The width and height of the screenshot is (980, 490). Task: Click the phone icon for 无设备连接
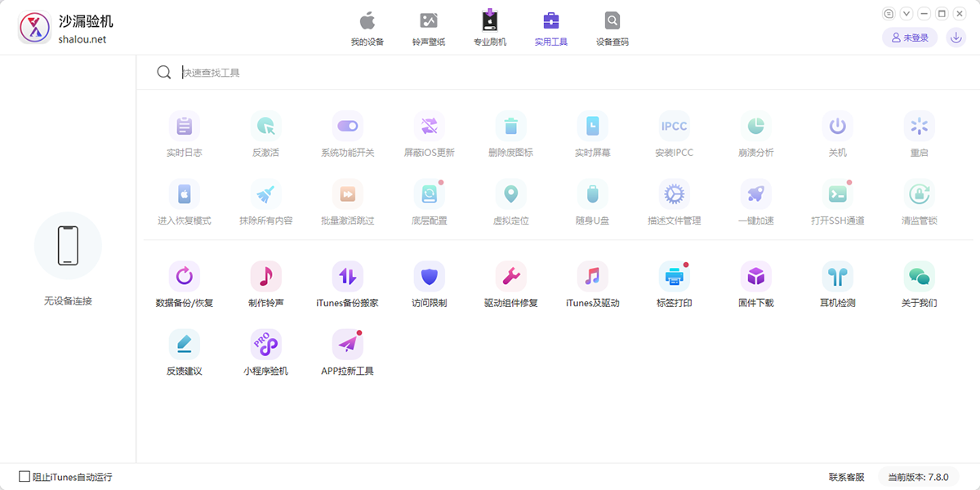(68, 246)
